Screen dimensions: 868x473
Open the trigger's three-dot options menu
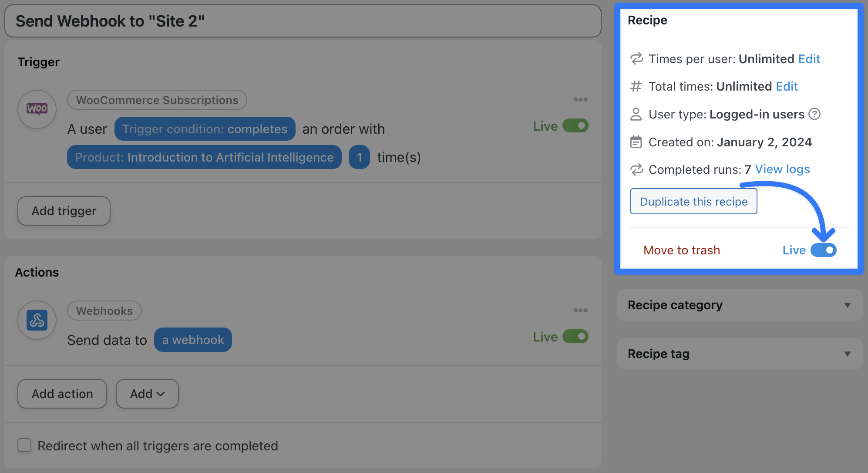pyautogui.click(x=580, y=100)
